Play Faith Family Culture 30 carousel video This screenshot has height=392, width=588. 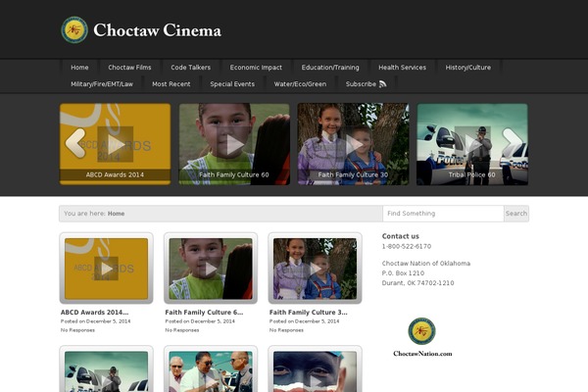(353, 144)
